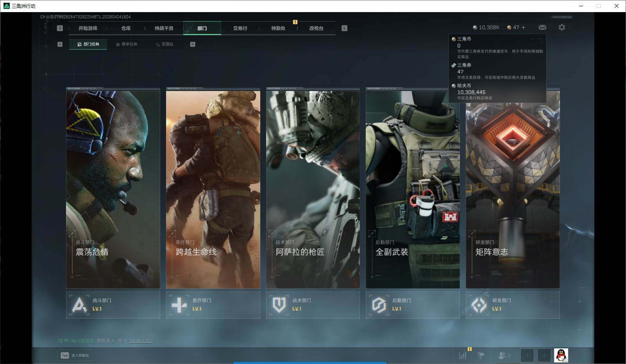626x364 pixels.
Task: Click the first empty teammate plus slot
Action: (527, 355)
